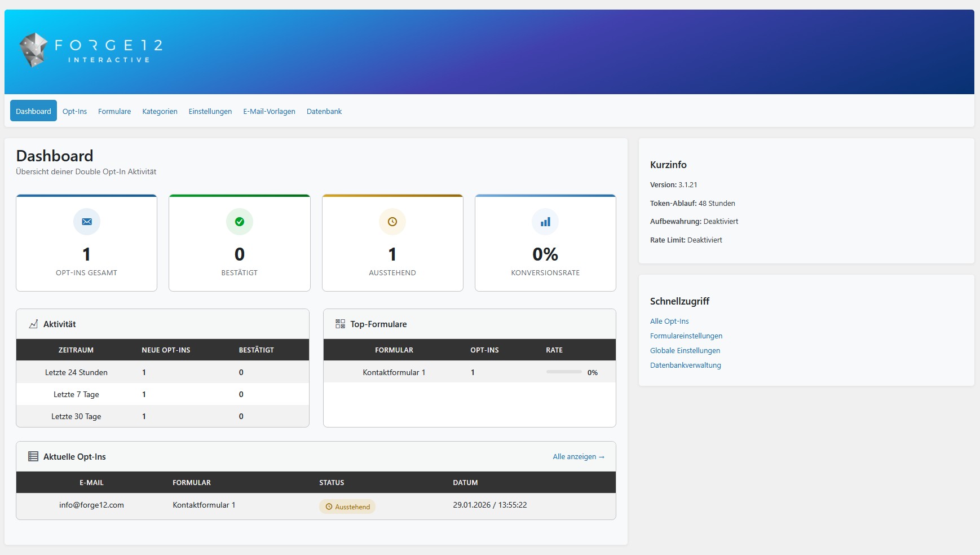The width and height of the screenshot is (980, 555).
Task: Switch to the Kategorien tab
Action: click(160, 111)
